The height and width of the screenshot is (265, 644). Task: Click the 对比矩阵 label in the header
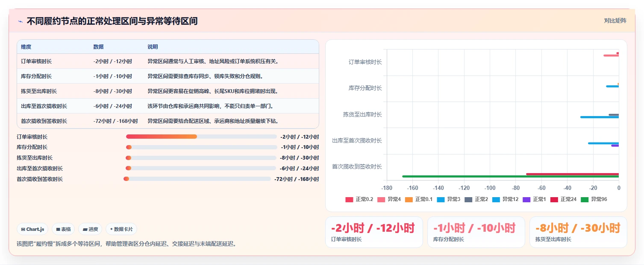pyautogui.click(x=615, y=20)
